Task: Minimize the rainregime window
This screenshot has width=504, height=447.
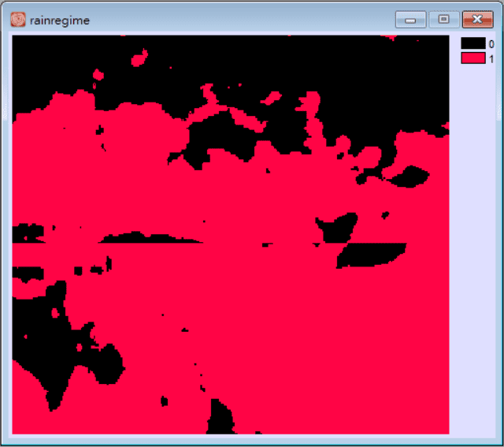Action: pyautogui.click(x=410, y=20)
